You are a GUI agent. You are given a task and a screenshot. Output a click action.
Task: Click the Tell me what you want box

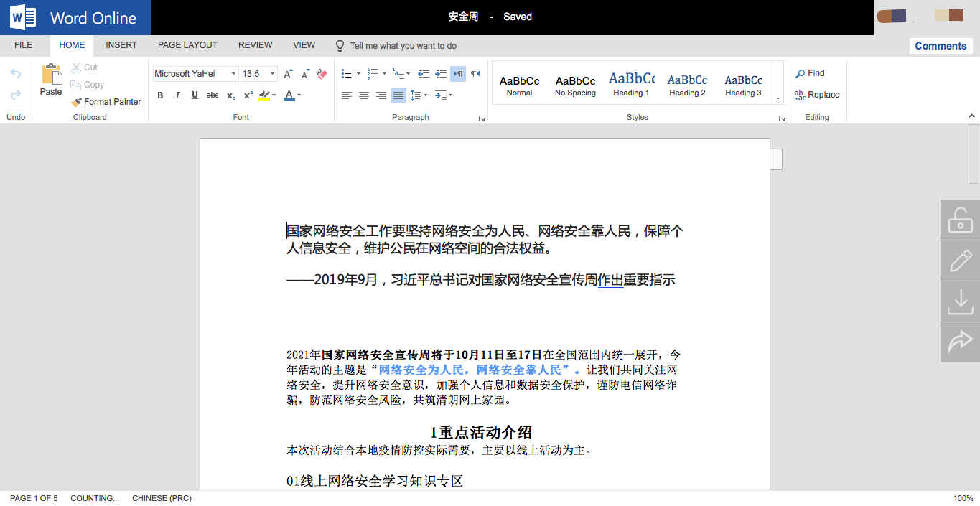coord(403,46)
